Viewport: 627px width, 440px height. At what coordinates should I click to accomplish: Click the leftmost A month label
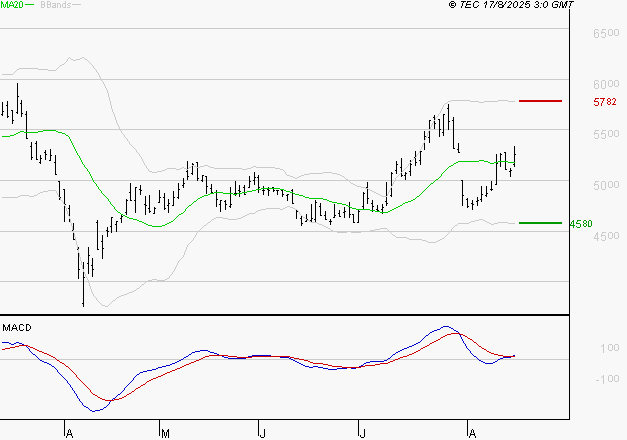(x=68, y=432)
